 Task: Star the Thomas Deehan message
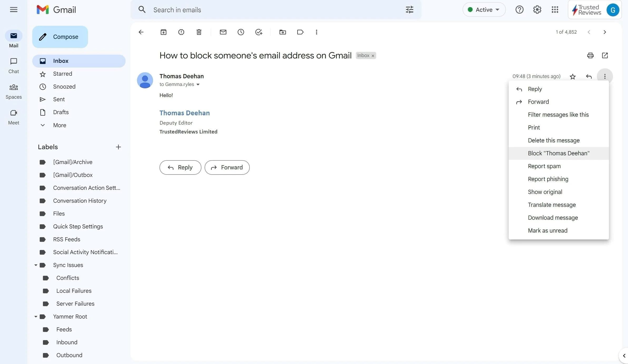click(x=573, y=76)
